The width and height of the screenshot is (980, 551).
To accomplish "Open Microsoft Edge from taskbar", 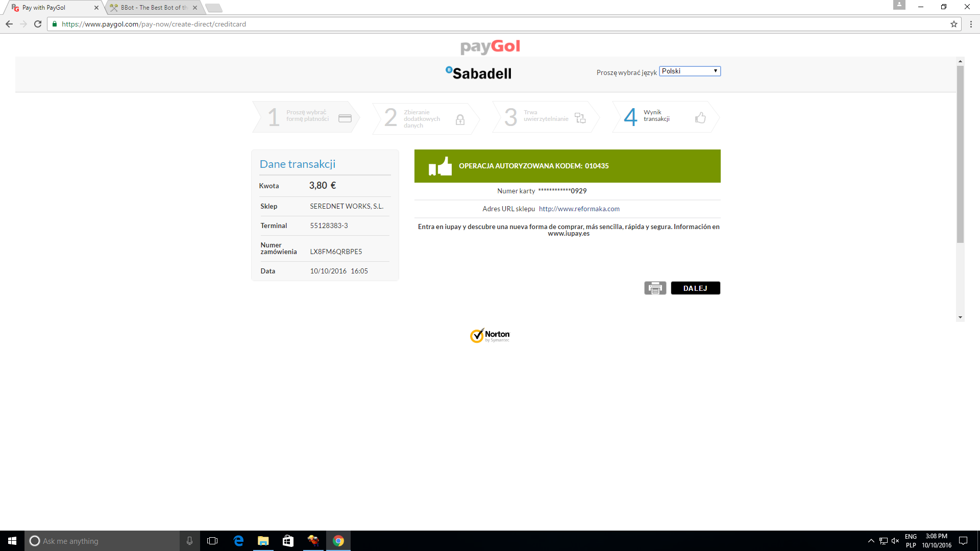I will 238,541.
